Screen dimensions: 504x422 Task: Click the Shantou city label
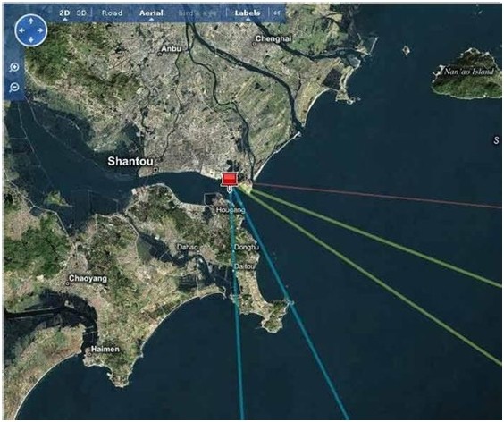[130, 161]
